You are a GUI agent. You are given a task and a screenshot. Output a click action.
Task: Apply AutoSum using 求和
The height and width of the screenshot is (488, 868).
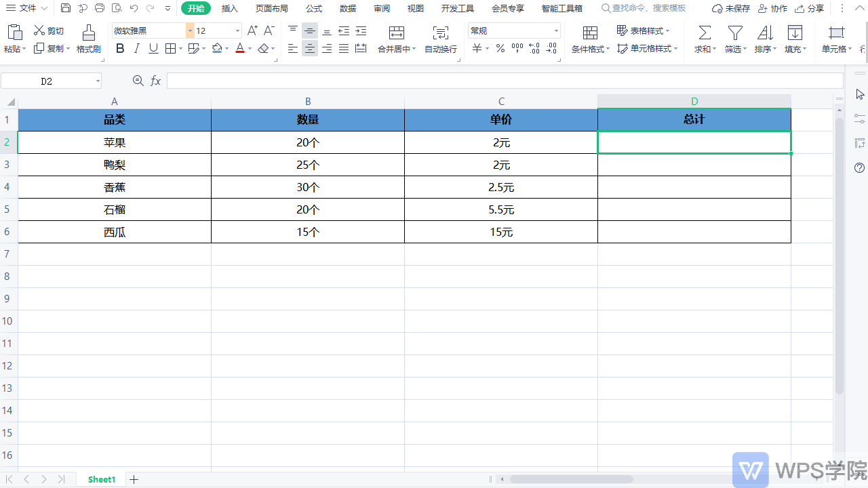click(704, 39)
